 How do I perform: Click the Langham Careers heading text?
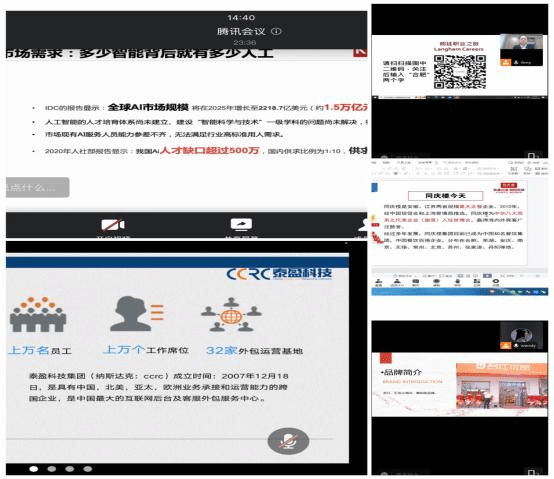[459, 49]
